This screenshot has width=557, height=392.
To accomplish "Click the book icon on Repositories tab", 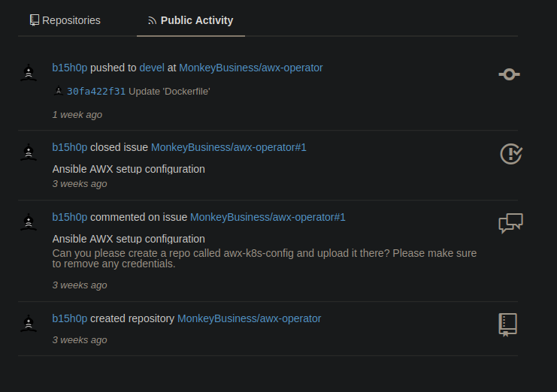I will coord(35,20).
